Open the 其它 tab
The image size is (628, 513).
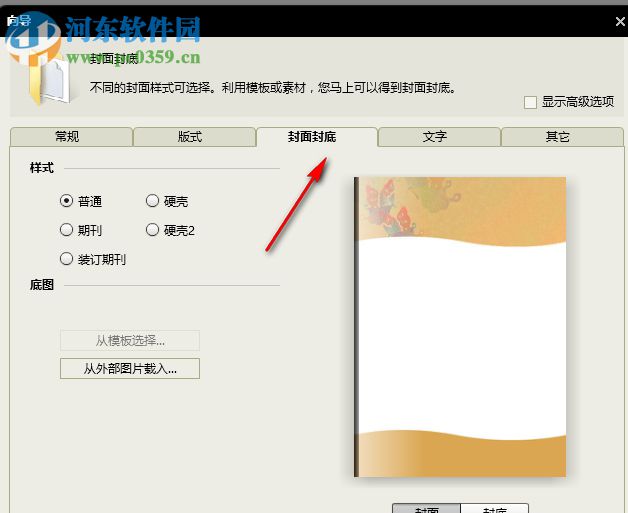click(562, 137)
